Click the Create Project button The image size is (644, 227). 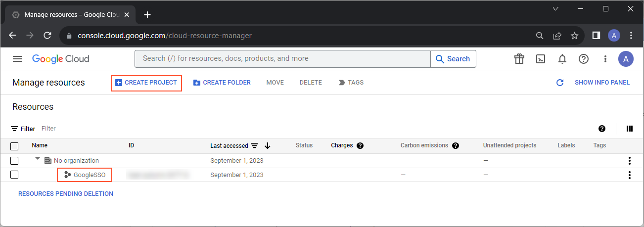coord(146,83)
